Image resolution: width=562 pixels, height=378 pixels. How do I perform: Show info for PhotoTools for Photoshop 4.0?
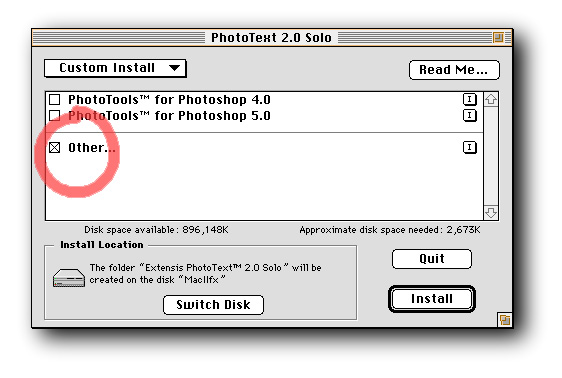470,99
